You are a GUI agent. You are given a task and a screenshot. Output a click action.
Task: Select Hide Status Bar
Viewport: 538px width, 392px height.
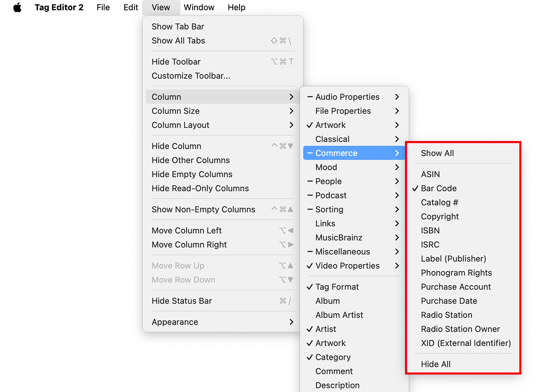coord(223,301)
